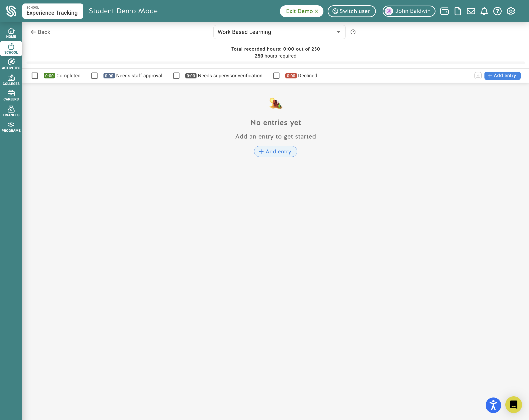Open the mail messages icon
The image size is (529, 420).
pyautogui.click(x=471, y=11)
